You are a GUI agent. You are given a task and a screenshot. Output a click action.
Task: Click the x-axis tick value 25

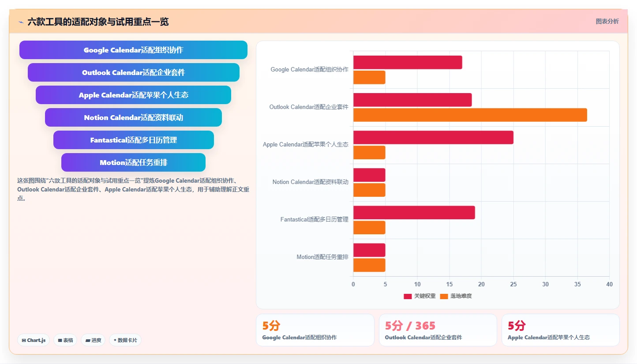(513, 284)
